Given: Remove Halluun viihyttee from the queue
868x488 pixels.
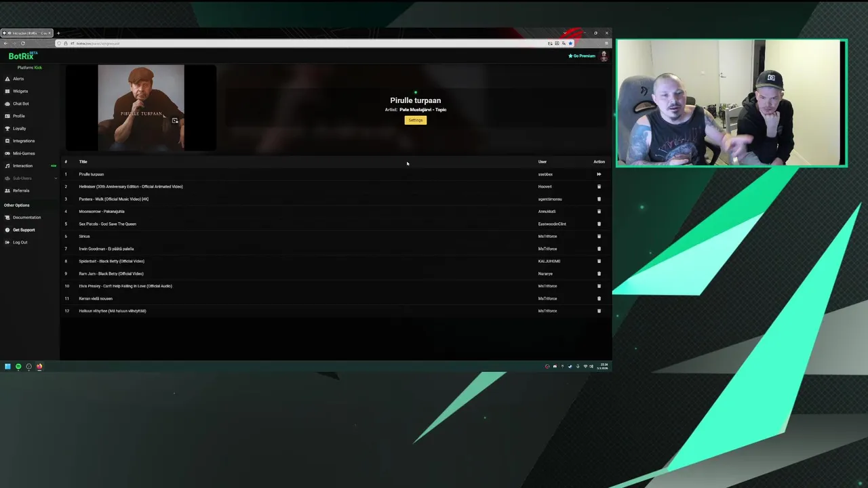Looking at the screenshot, I should click(599, 311).
